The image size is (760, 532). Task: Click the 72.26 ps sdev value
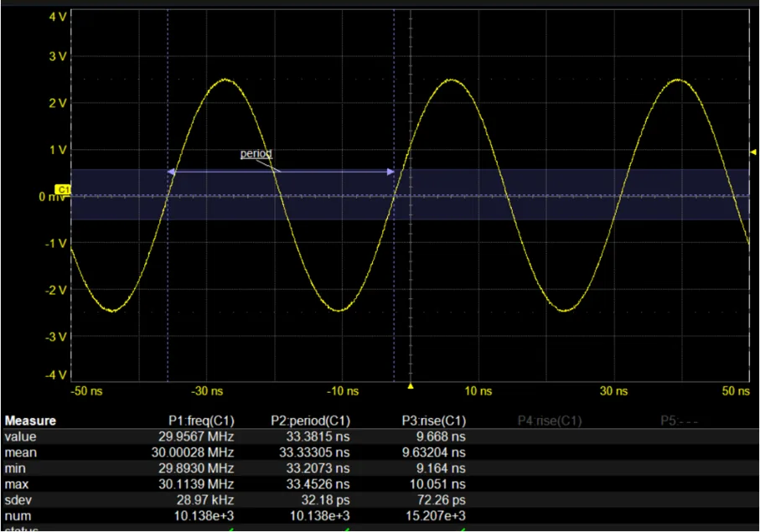point(442,500)
